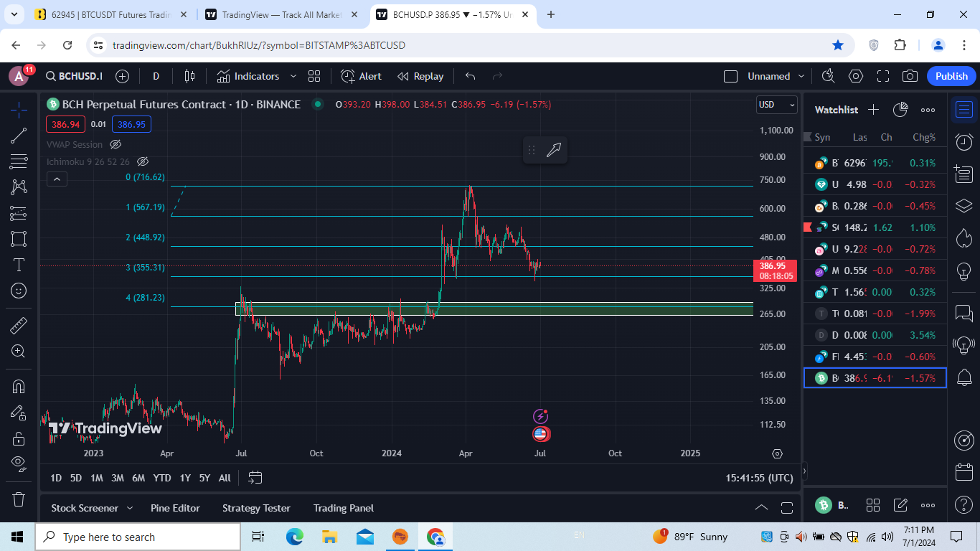Add symbol to compare plus icon
This screenshot has height=551, width=980.
click(122, 76)
